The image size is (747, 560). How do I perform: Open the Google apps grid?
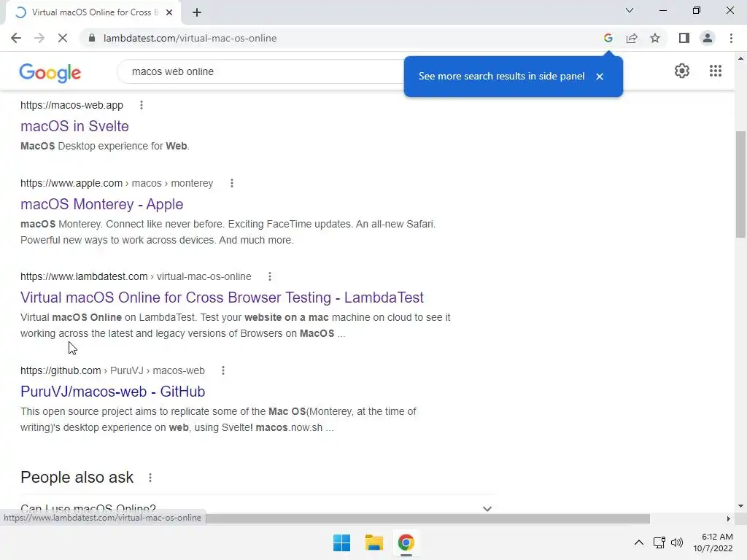pos(715,71)
